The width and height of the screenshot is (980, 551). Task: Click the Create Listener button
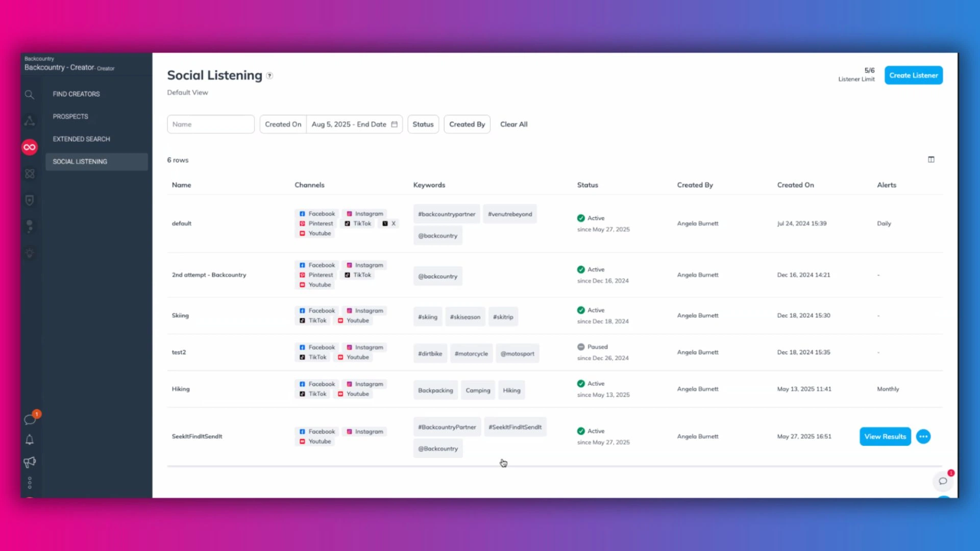(913, 75)
